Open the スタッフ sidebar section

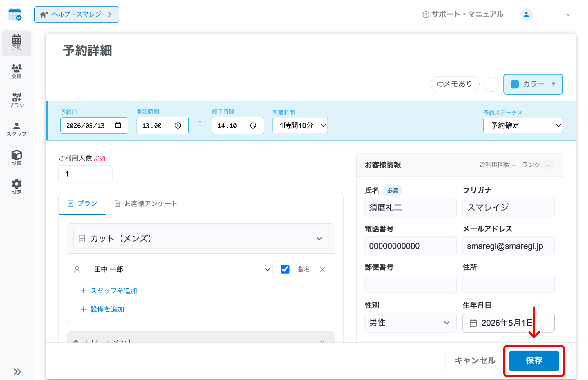(17, 129)
